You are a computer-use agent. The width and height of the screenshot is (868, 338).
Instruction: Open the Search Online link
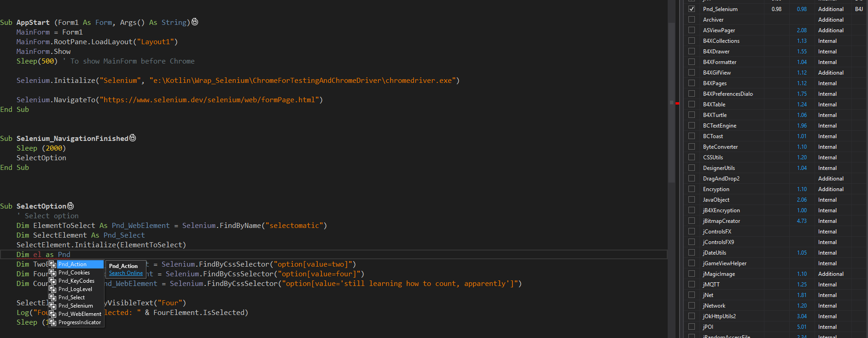[x=126, y=273]
